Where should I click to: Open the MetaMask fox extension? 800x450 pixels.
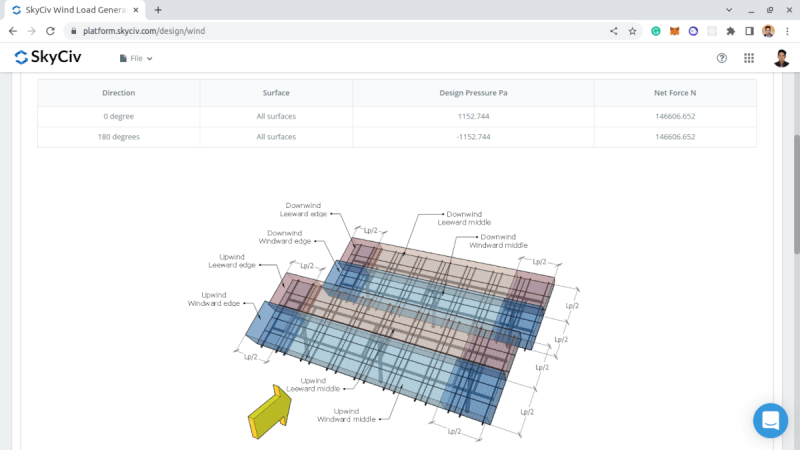[x=674, y=31]
